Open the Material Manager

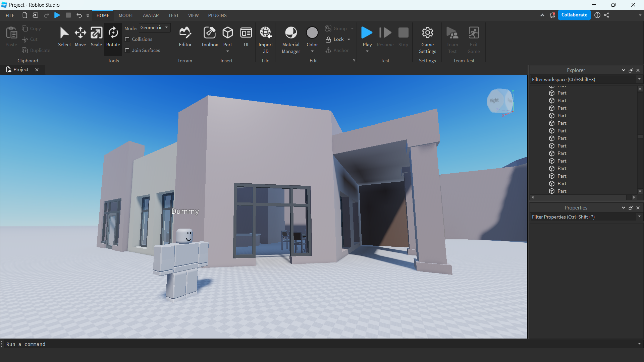pos(291,40)
